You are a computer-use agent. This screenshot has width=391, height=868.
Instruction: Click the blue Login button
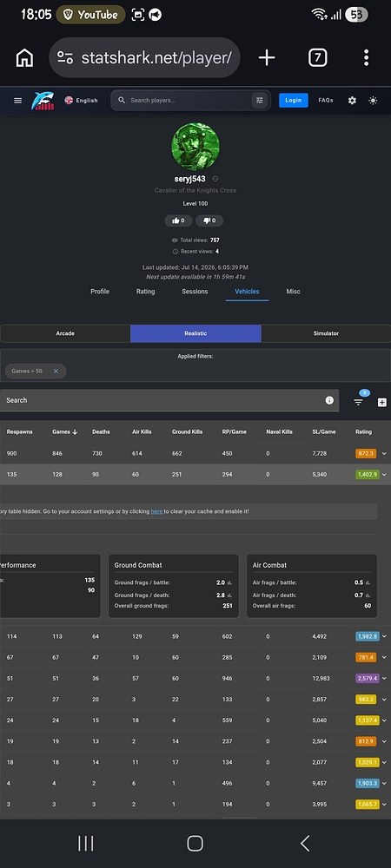[x=293, y=100]
